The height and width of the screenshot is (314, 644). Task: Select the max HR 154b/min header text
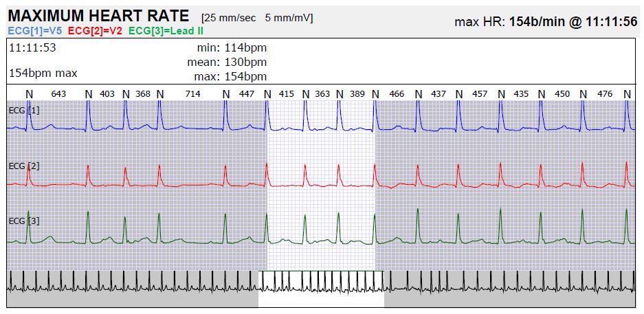click(x=546, y=22)
